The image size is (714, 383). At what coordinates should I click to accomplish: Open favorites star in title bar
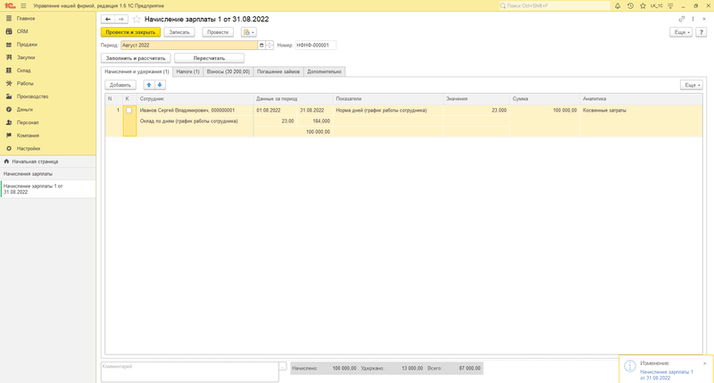(643, 6)
